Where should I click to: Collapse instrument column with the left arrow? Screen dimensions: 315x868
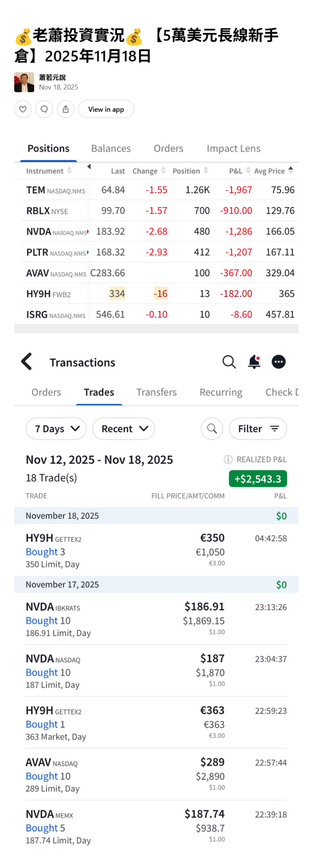[89, 166]
